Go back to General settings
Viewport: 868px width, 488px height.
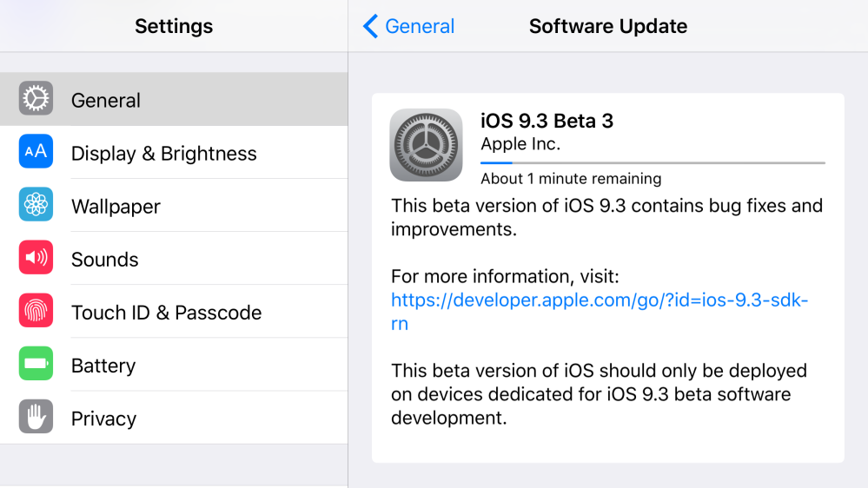[x=419, y=26]
